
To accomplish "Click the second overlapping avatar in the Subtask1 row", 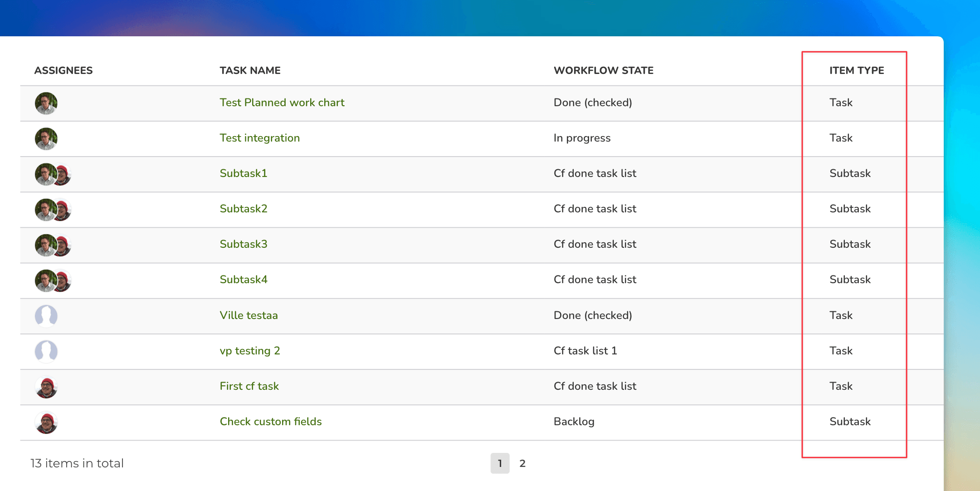I will click(x=65, y=174).
